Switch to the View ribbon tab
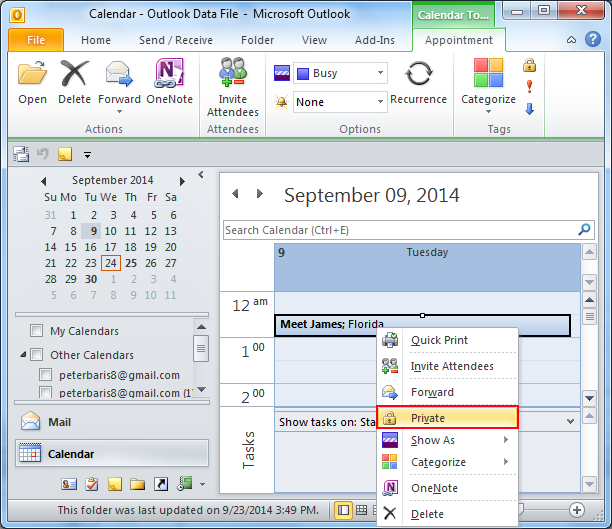 [314, 40]
